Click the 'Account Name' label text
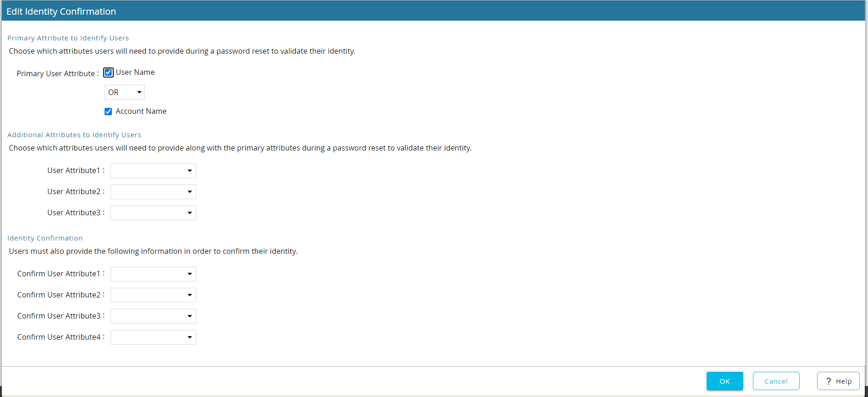Image resolution: width=868 pixels, height=397 pixels. tap(141, 112)
